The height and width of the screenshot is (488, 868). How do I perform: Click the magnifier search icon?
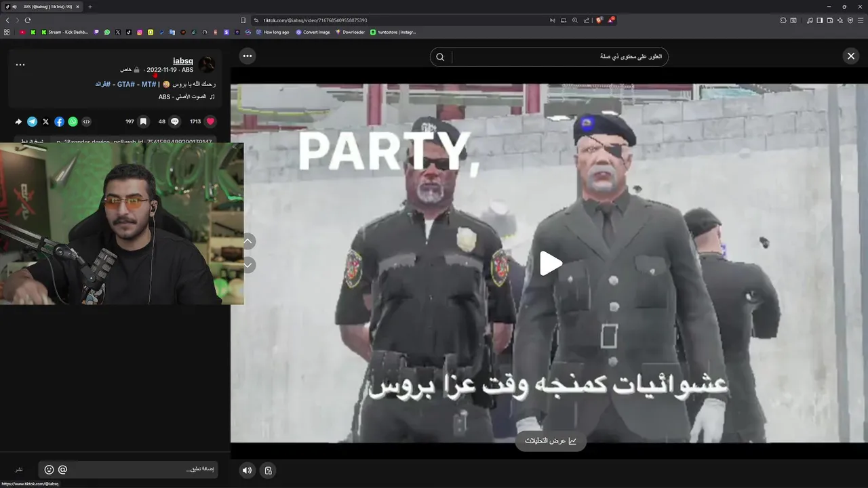pyautogui.click(x=440, y=57)
